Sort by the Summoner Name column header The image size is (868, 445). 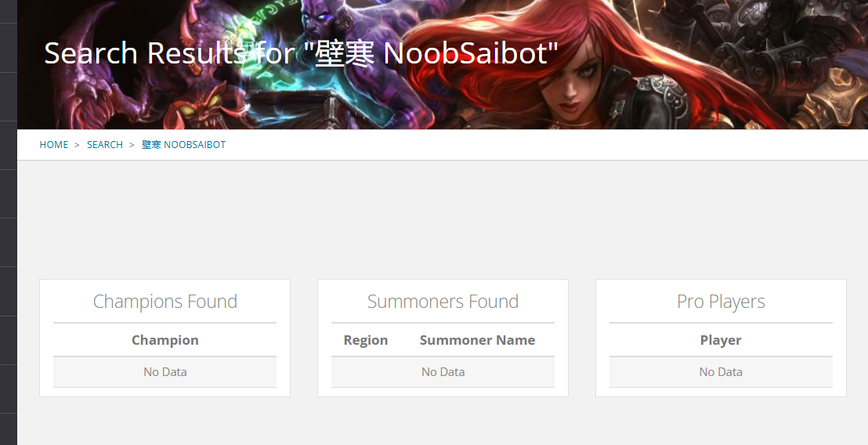(x=477, y=340)
